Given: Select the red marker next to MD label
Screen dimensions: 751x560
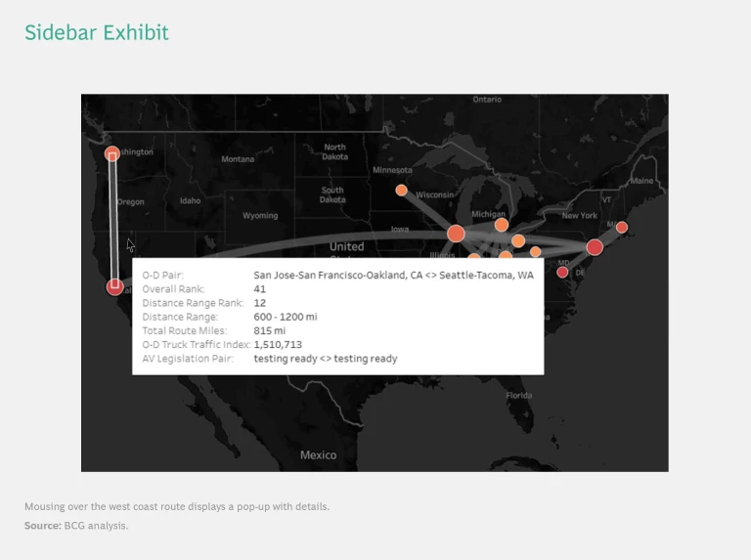Looking at the screenshot, I should pyautogui.click(x=562, y=272).
